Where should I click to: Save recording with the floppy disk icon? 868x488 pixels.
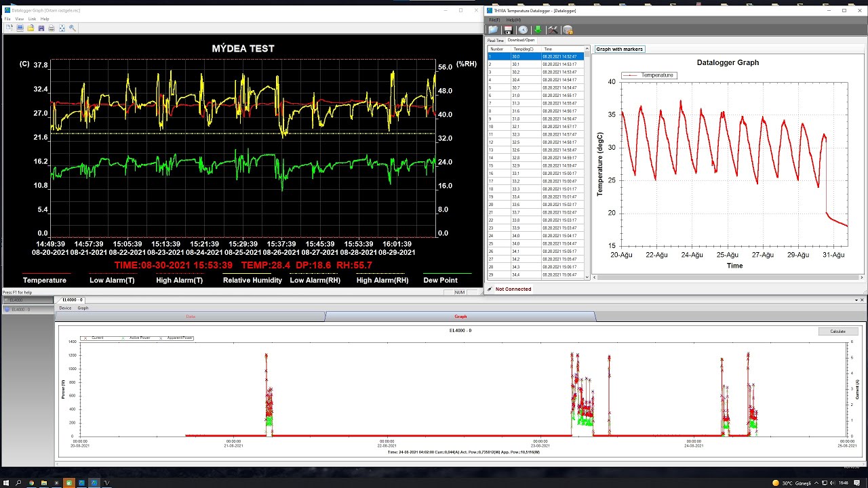coord(41,28)
